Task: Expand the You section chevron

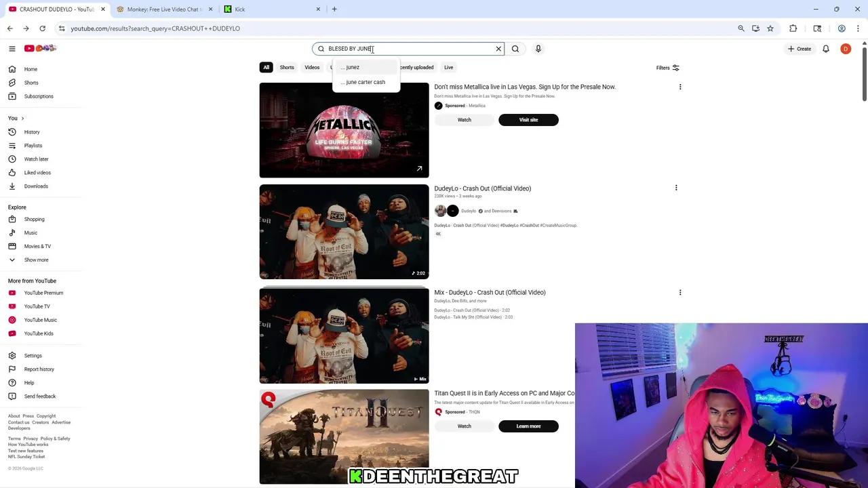Action: [22, 119]
